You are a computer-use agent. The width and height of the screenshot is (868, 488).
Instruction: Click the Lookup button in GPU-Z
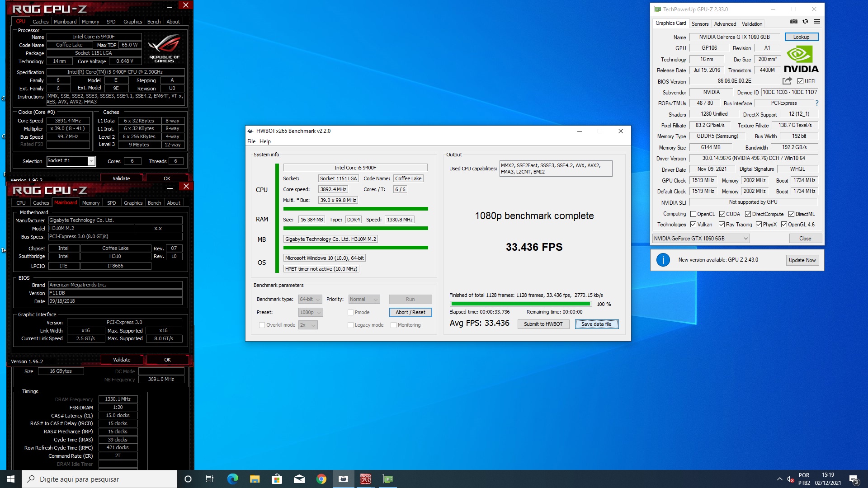coord(801,37)
